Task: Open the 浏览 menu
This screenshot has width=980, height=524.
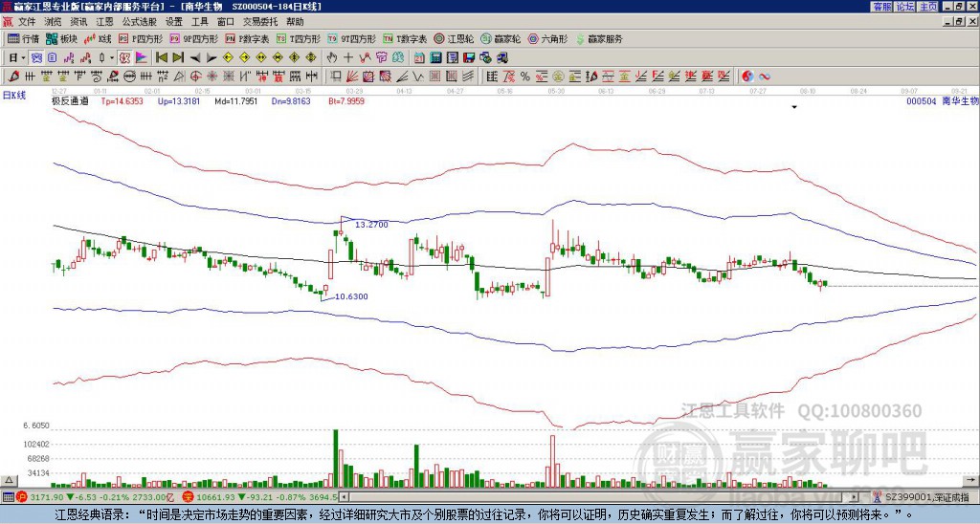Action: [x=53, y=22]
